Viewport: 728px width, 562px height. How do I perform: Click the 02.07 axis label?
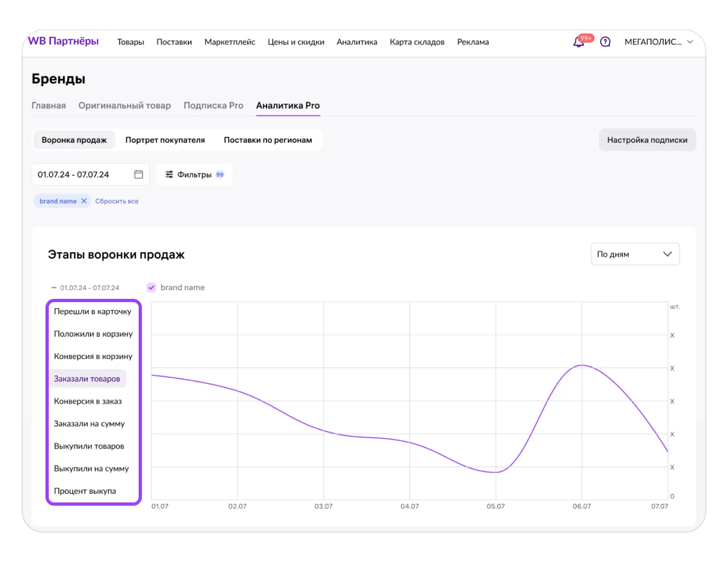click(x=237, y=506)
